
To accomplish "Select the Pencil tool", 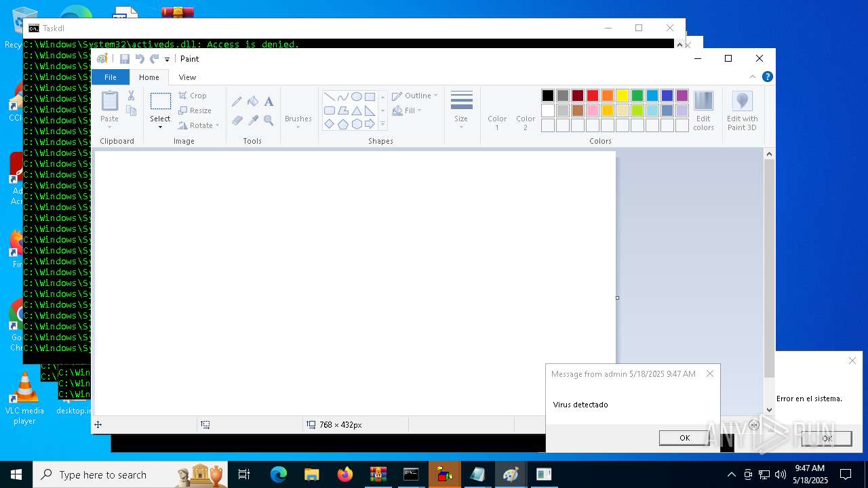I will pos(237,102).
